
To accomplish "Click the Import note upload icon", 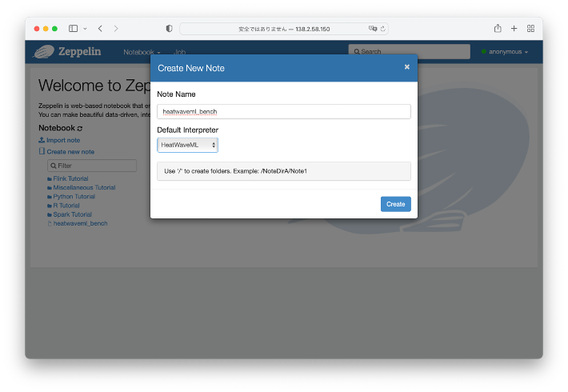I will point(42,140).
